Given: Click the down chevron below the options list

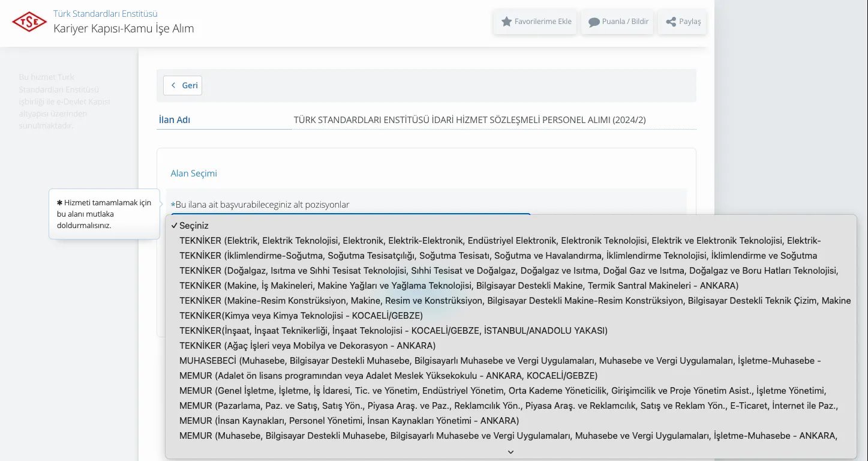Looking at the screenshot, I should [510, 451].
